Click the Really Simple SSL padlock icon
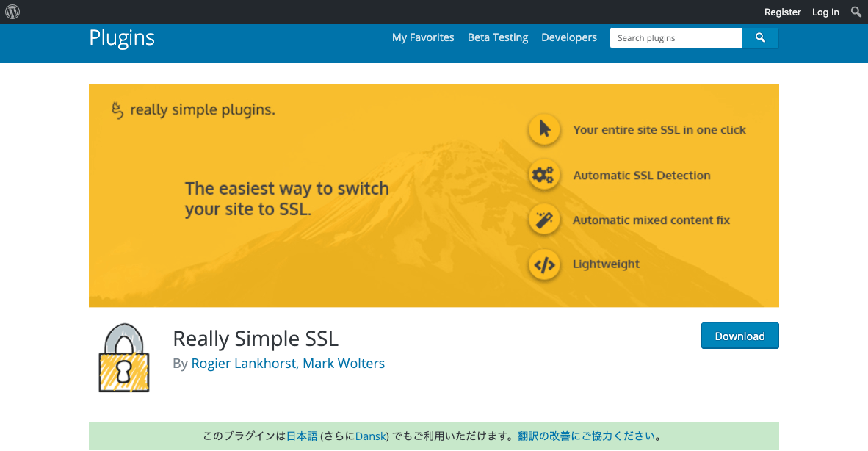Image resolution: width=868 pixels, height=451 pixels. [123, 358]
